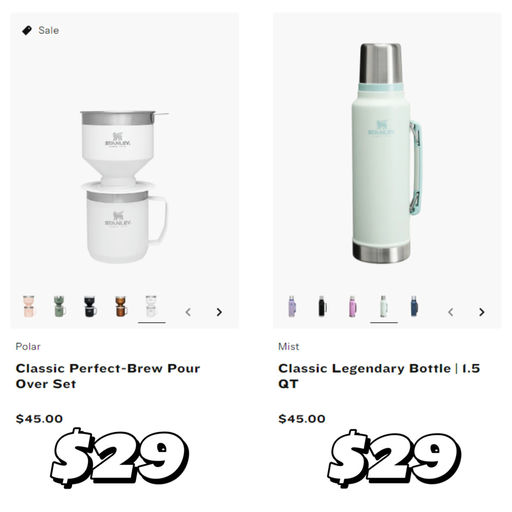This screenshot has width=512, height=512.
Task: Click the Mist Legendary Bottle product image
Action: tap(387, 153)
